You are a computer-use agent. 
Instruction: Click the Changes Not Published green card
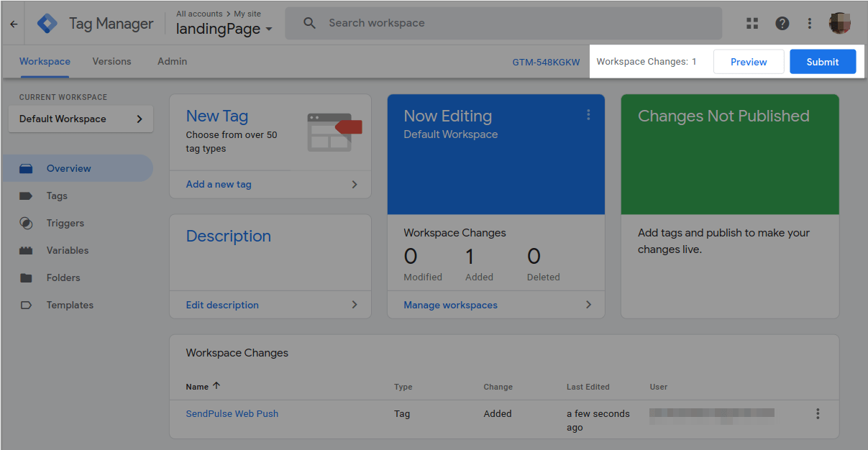(730, 155)
